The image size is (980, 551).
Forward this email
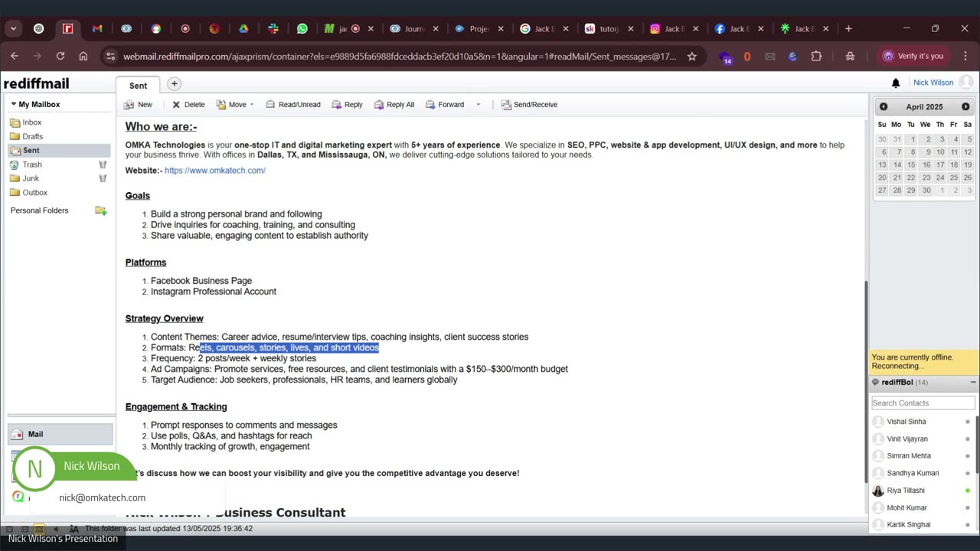coord(445,105)
